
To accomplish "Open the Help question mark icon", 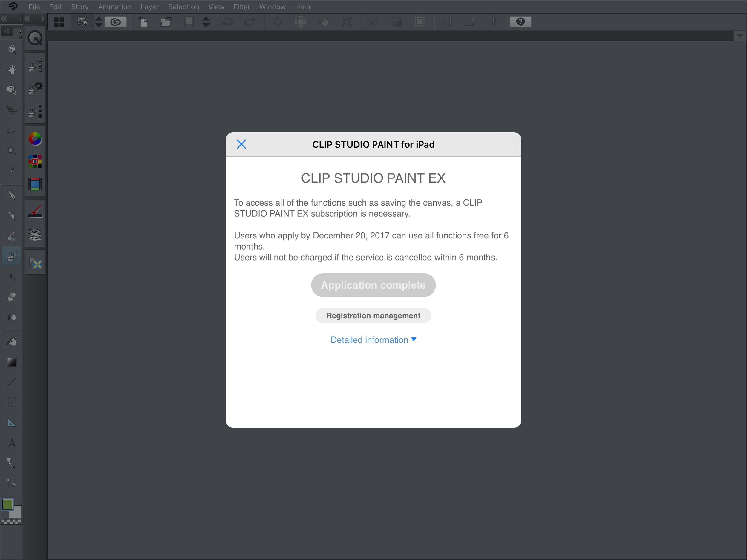I will pyautogui.click(x=520, y=22).
